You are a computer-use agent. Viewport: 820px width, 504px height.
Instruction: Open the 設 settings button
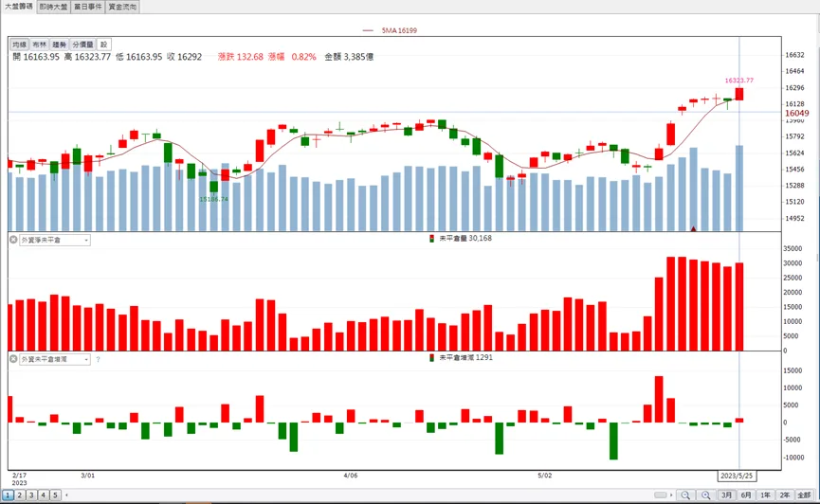tap(103, 45)
